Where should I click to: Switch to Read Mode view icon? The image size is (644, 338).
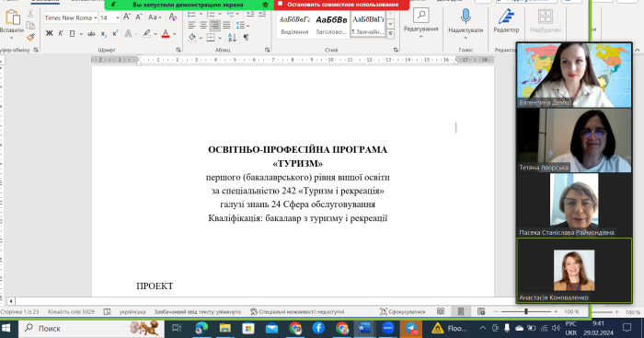tap(441, 311)
